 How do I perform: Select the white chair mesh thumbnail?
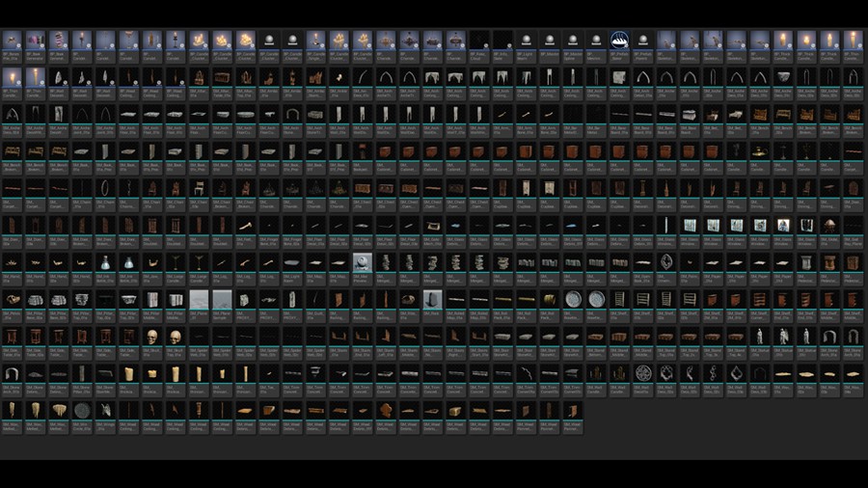199,188
